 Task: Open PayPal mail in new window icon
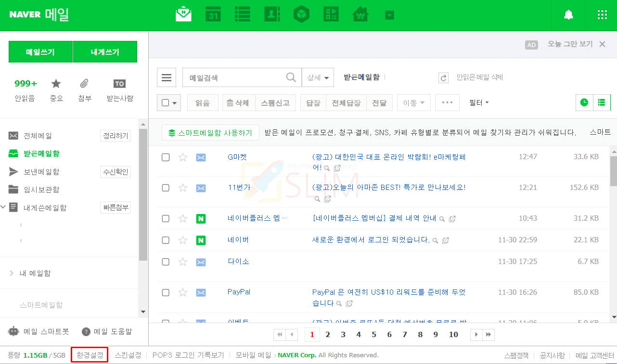coord(349,303)
